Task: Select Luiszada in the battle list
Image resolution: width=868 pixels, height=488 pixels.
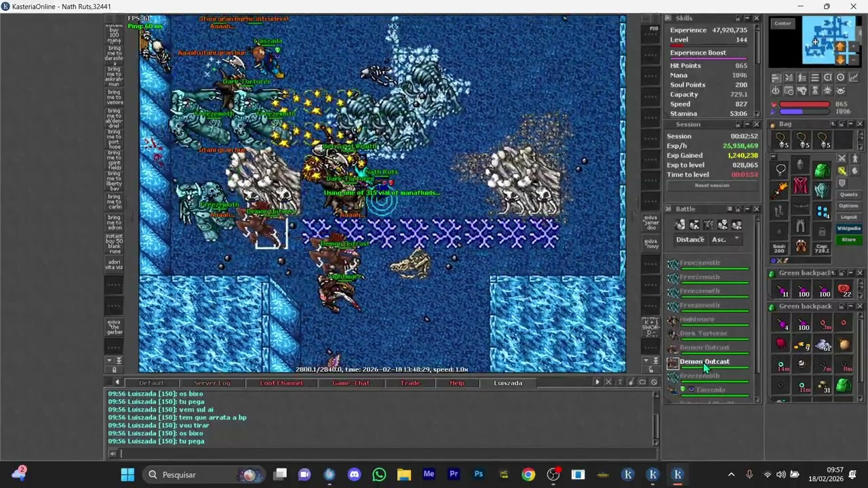Action: 709,391
